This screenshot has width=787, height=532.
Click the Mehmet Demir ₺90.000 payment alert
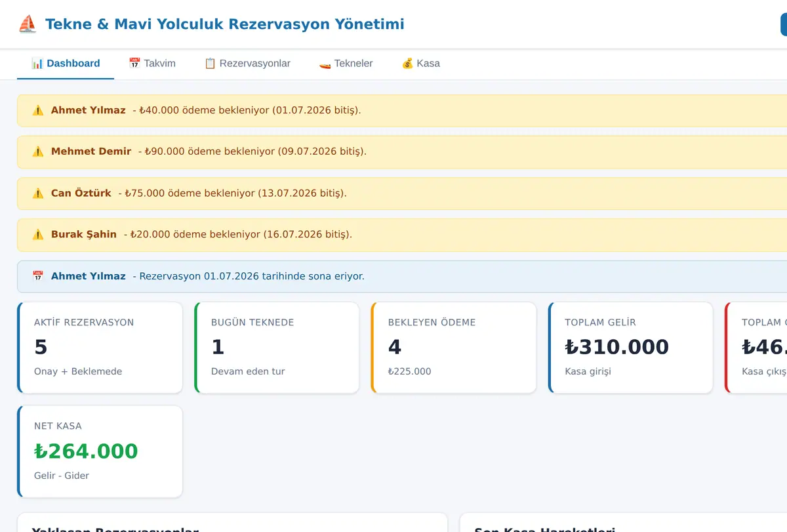(402, 152)
